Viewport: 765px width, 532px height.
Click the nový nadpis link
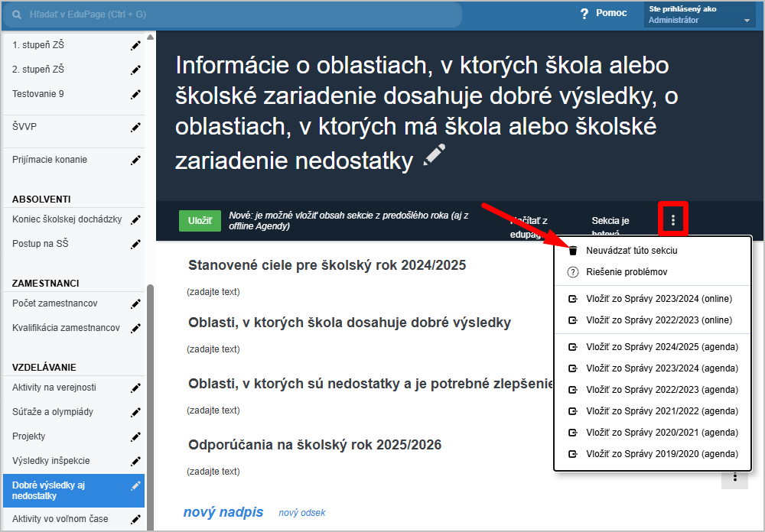tap(223, 512)
